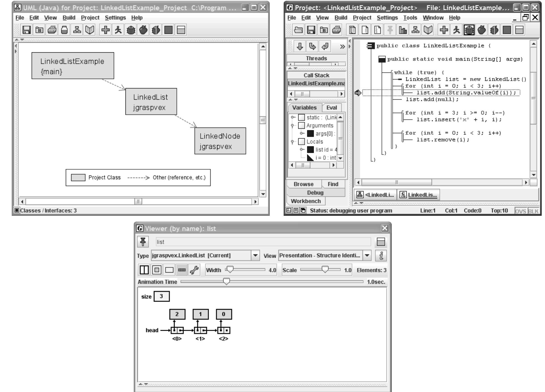Show more debug controls with the » chevron
Screen dimensions: 545x392
coord(343,47)
